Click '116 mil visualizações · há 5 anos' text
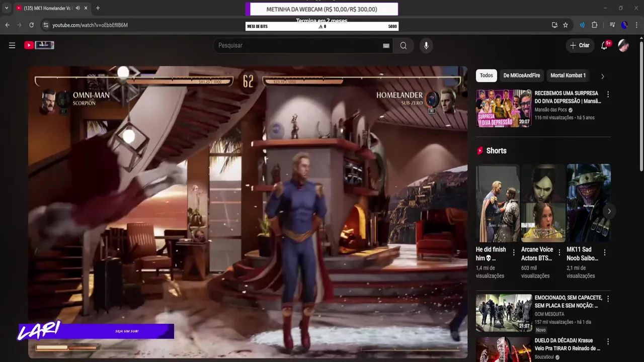The width and height of the screenshot is (644, 362). click(x=564, y=118)
